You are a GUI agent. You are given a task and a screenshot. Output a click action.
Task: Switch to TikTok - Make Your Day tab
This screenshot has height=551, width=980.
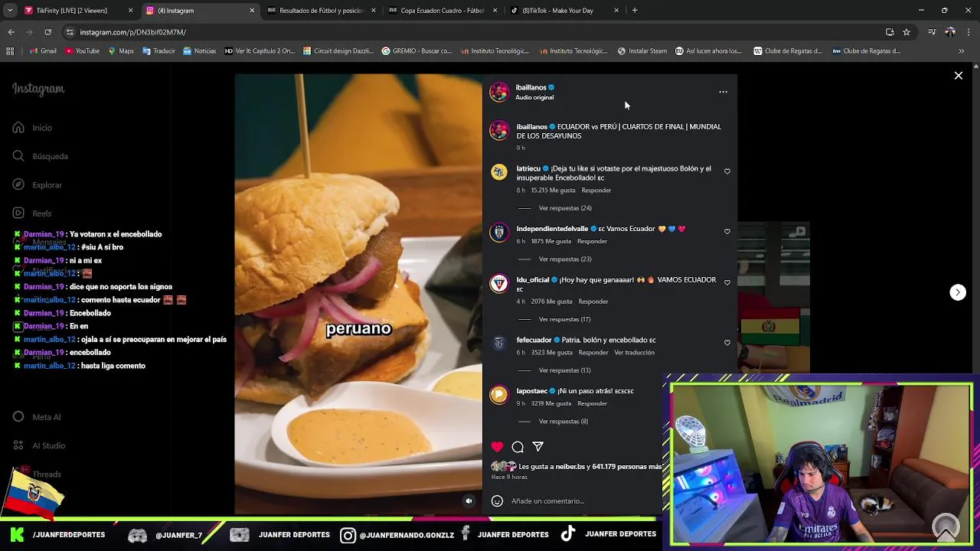point(563,11)
